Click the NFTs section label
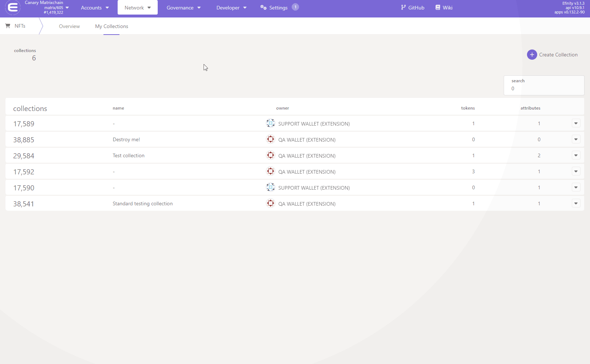The width and height of the screenshot is (590, 364). click(x=20, y=26)
